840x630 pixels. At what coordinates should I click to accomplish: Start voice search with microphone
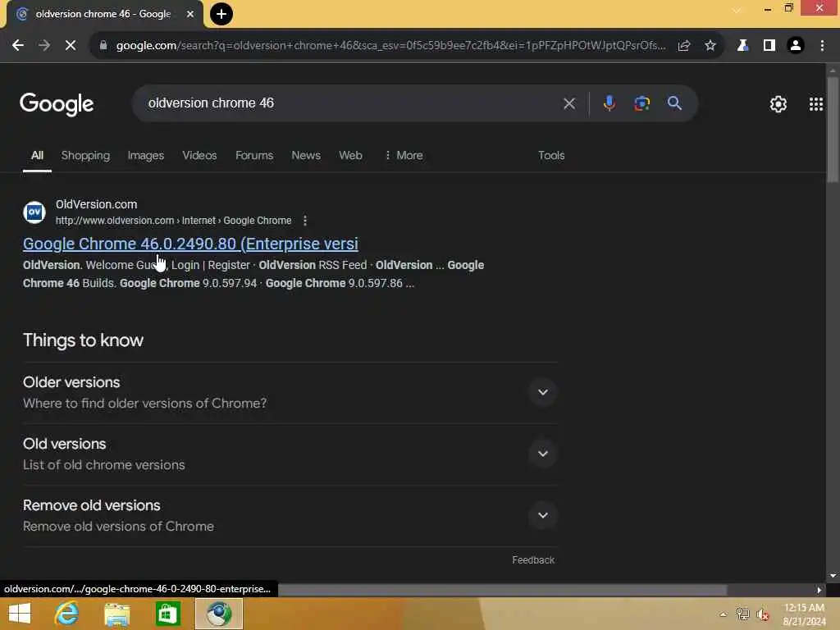tap(609, 103)
